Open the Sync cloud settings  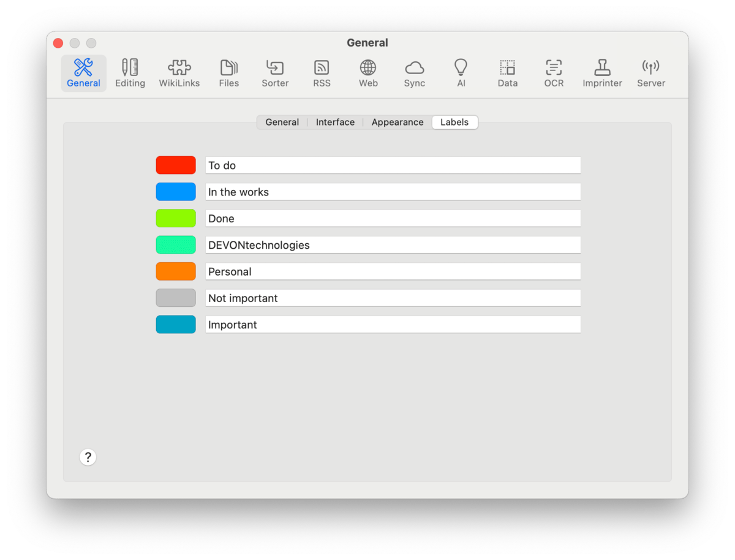point(414,74)
